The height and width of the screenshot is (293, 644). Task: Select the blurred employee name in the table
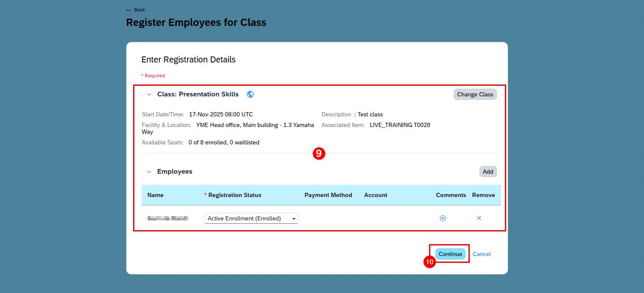pos(167,218)
